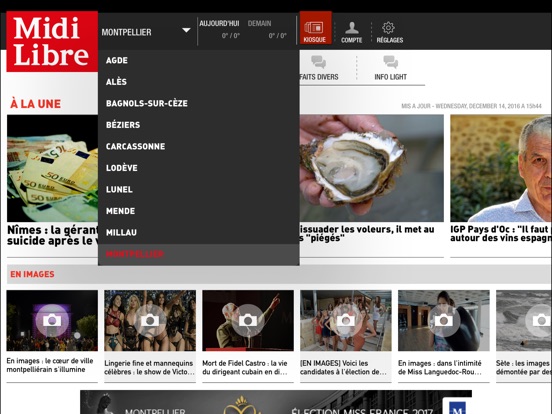This screenshot has height=414, width=552.
Task: Choose Millau in the dropdown list
Action: pyautogui.click(x=199, y=232)
